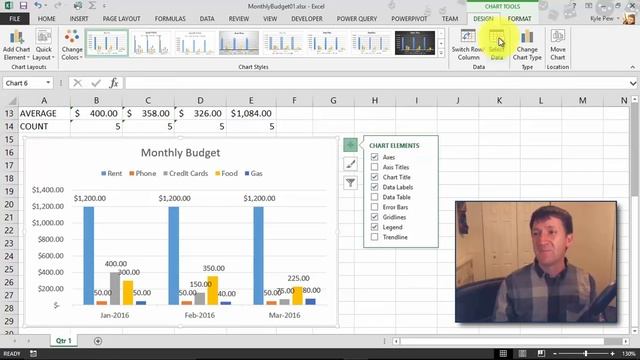Click the Save icon in quick access toolbar
Screen dimensions: 640x360
23,6
